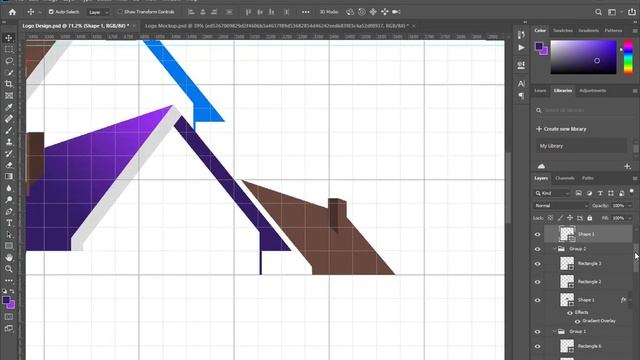Screen dimensions: 640x360
Task: Open the collapsed Actions panel play icon
Action: (521, 48)
